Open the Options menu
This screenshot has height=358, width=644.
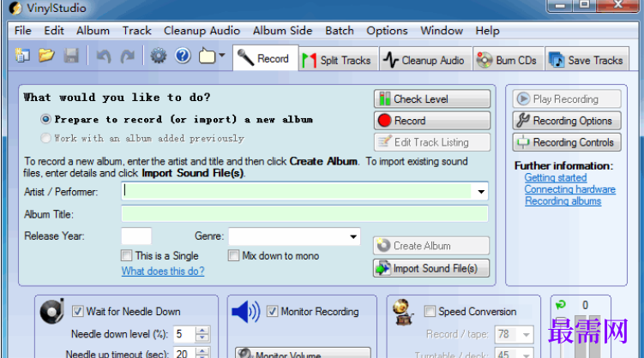387,31
